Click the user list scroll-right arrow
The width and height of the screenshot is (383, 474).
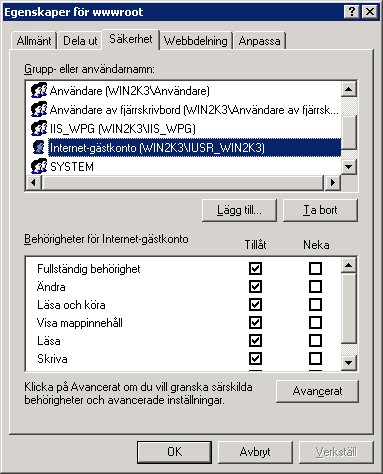[x=332, y=182]
